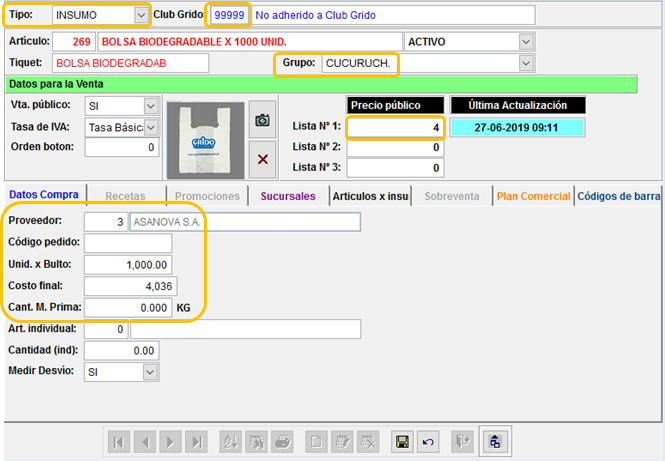The height and width of the screenshot is (461, 665).
Task: Expand the Vta. público dropdown
Action: pos(150,105)
